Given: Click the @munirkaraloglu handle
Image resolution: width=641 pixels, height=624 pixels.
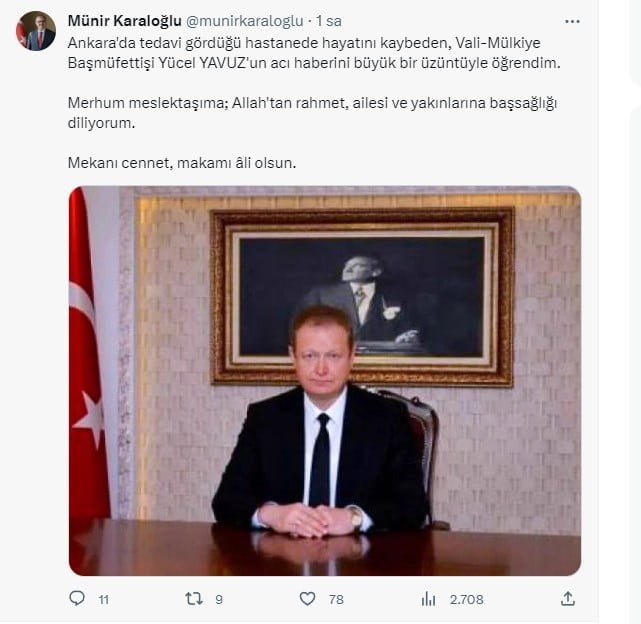Looking at the screenshot, I should pos(244,21).
